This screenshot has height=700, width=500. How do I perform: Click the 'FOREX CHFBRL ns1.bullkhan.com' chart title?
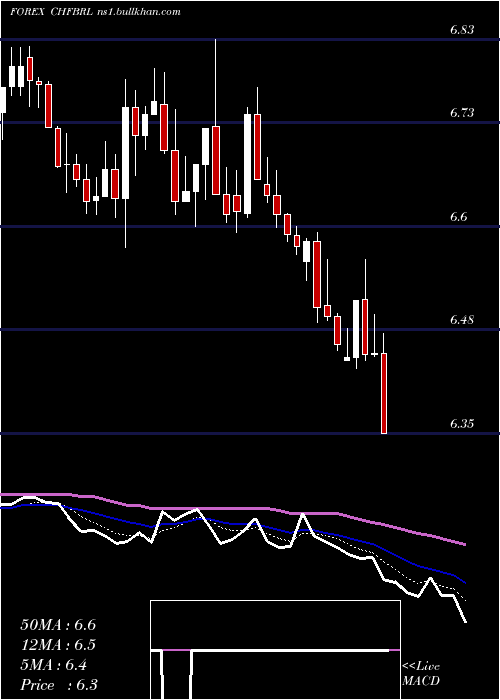pos(96,12)
